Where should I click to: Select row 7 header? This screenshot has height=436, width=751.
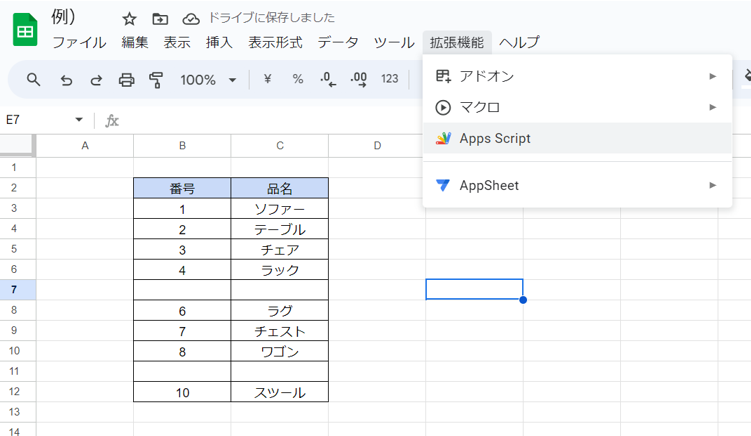click(x=18, y=289)
